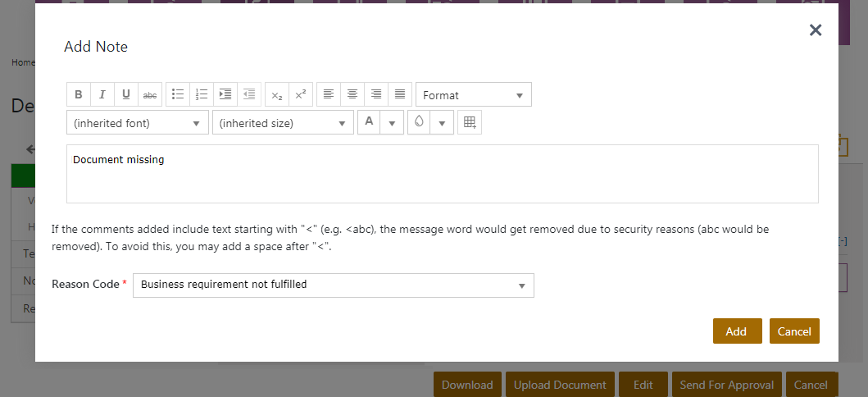The height and width of the screenshot is (397, 868).
Task: Cancel the Add Note dialog
Action: pyautogui.click(x=794, y=331)
